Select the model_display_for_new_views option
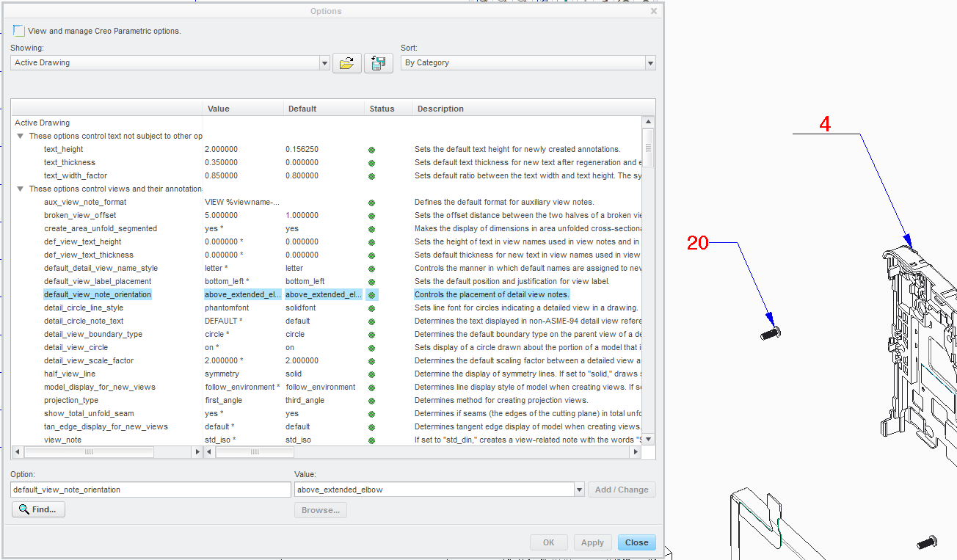Viewport: 957px width, 560px height. [100, 388]
